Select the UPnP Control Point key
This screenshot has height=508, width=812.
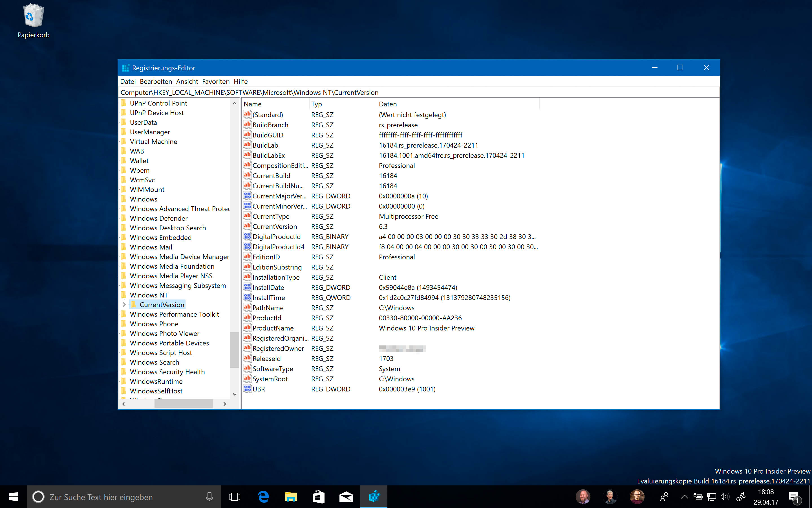[x=158, y=103]
